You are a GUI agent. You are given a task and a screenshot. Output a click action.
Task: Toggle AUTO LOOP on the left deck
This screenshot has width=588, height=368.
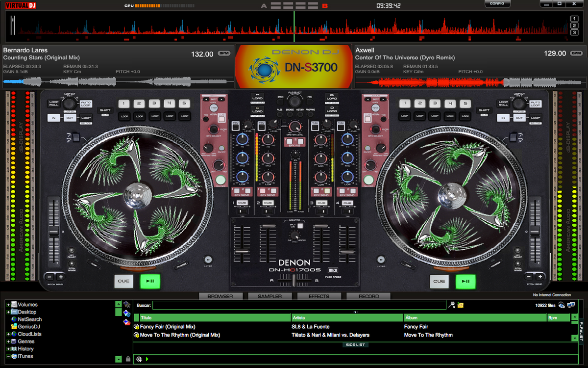(x=86, y=104)
